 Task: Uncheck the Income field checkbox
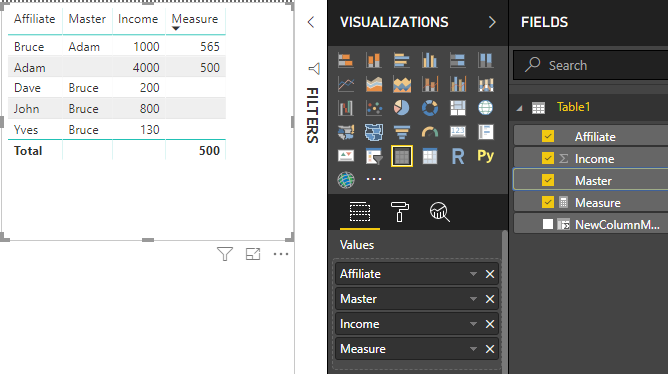tap(548, 158)
